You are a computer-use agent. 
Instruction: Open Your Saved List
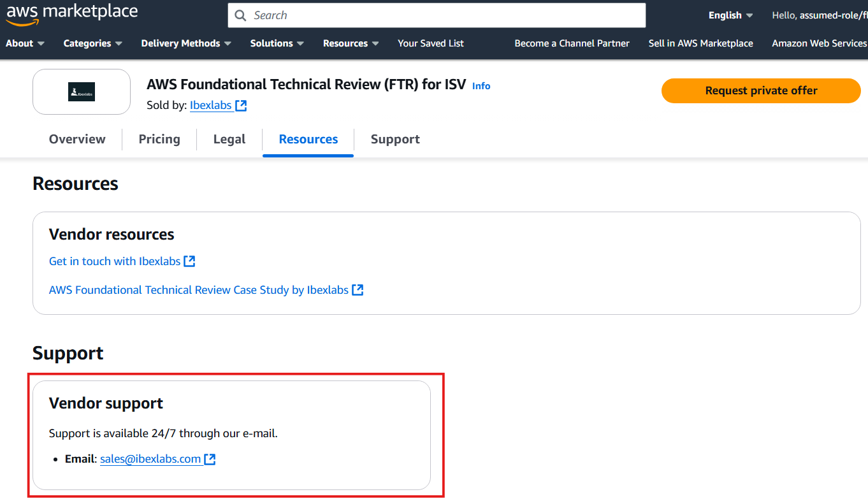pos(431,43)
